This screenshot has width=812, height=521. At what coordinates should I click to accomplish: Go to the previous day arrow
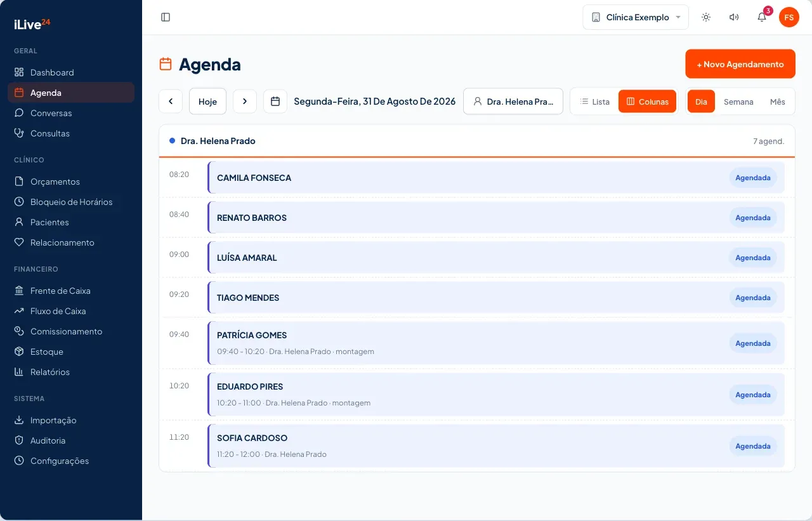(171, 102)
